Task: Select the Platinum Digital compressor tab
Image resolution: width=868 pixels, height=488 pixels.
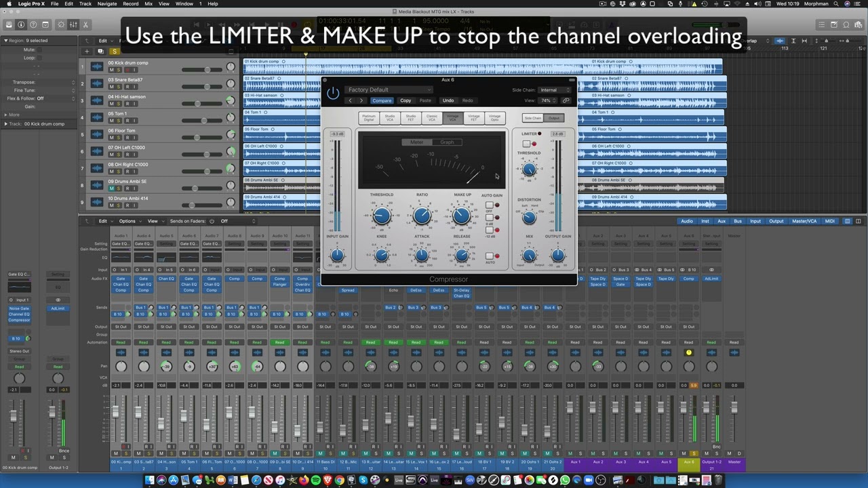Action: pyautogui.click(x=369, y=118)
